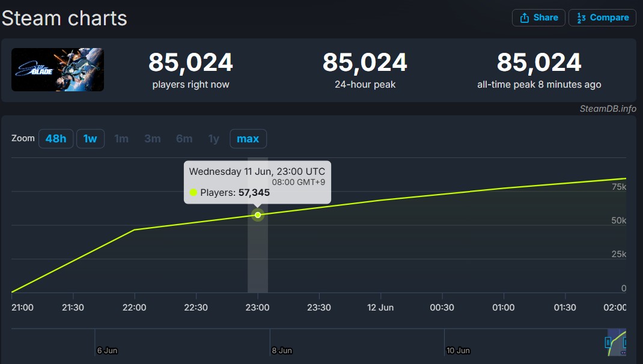Click the 6 Jun navigator position
This screenshot has height=364, width=643.
click(106, 350)
